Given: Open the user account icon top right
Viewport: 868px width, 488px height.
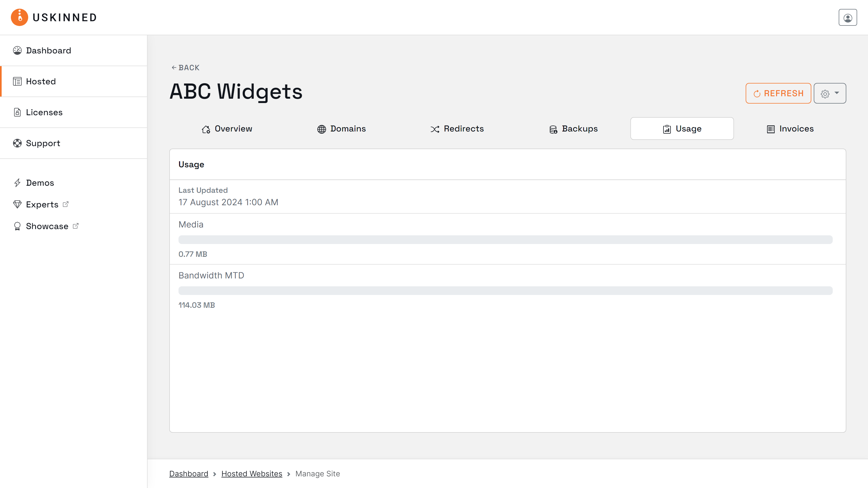Looking at the screenshot, I should (847, 17).
